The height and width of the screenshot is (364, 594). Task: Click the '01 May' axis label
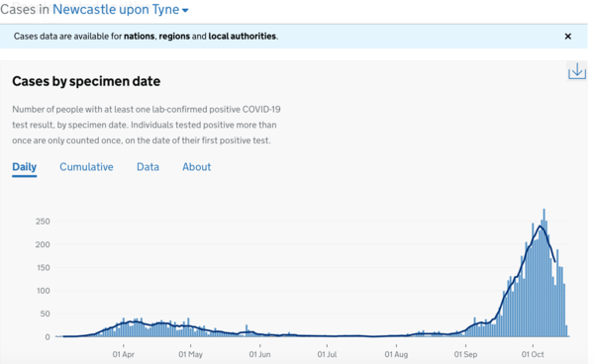(190, 354)
